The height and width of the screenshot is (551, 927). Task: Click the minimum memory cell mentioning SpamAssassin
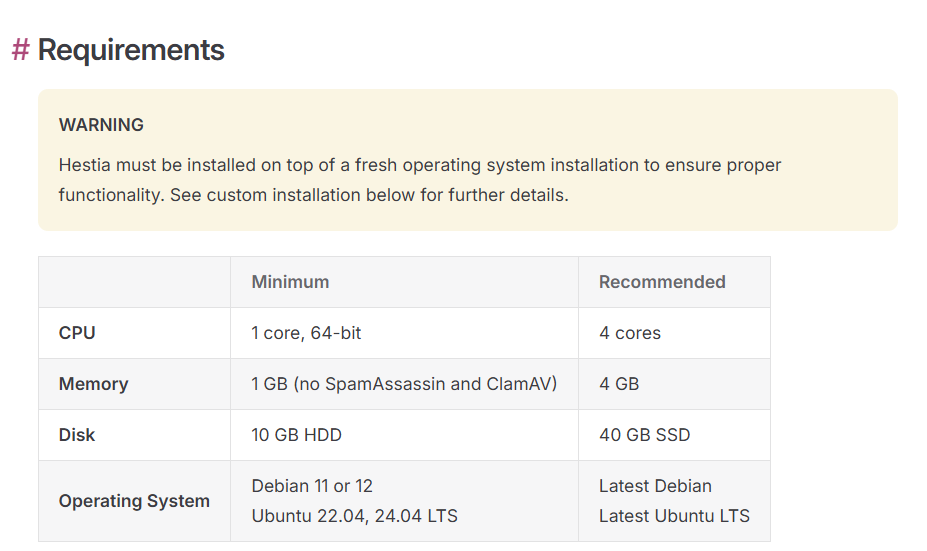coord(404,384)
